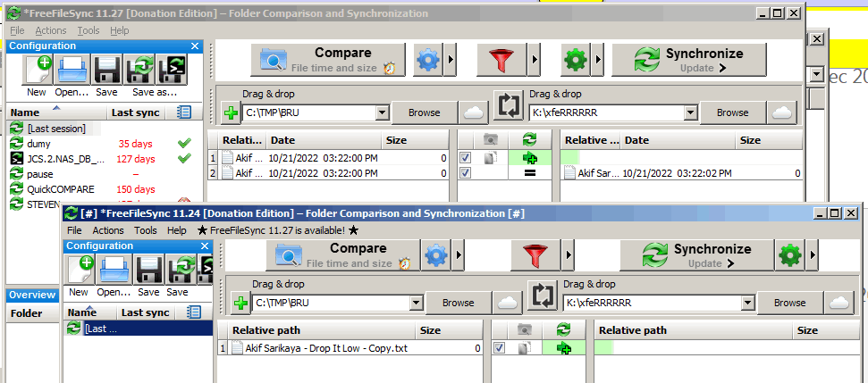Close Configuration panel in 11.24 window
The image size is (868, 383).
(x=205, y=246)
